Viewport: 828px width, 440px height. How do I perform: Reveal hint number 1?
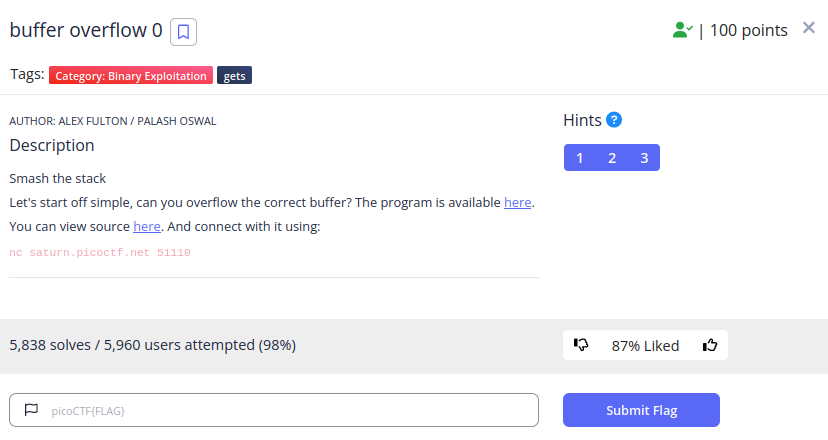[579, 158]
